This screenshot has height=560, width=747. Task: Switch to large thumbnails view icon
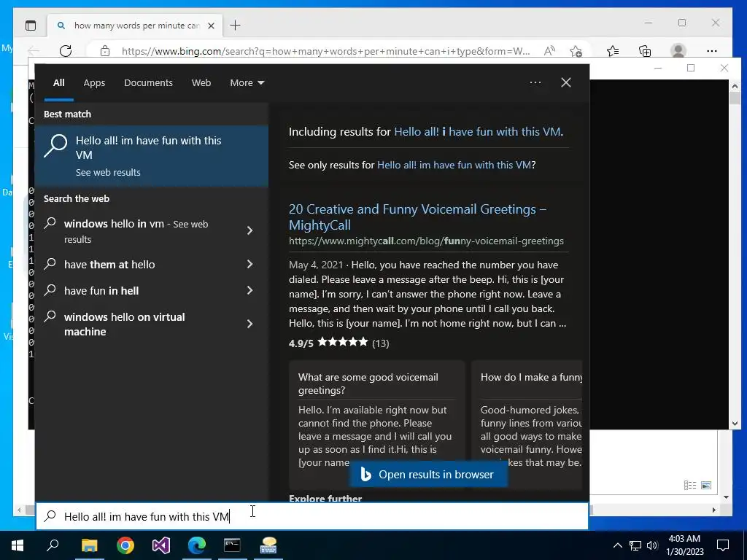[706, 485]
